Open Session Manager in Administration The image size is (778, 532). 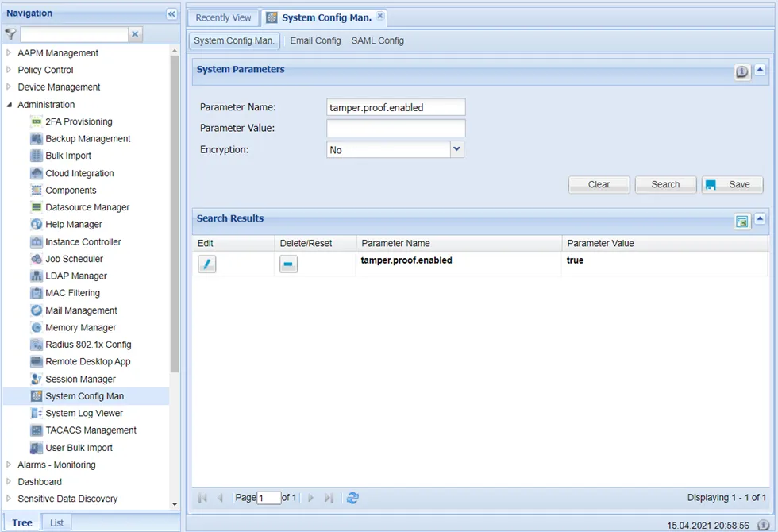point(80,380)
